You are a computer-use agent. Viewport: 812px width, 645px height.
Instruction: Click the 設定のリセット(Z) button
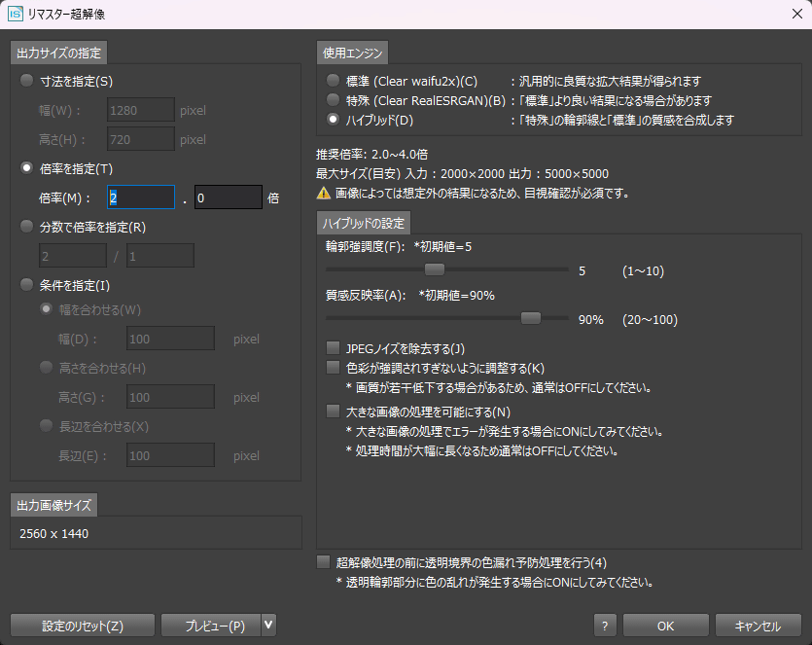(83, 626)
